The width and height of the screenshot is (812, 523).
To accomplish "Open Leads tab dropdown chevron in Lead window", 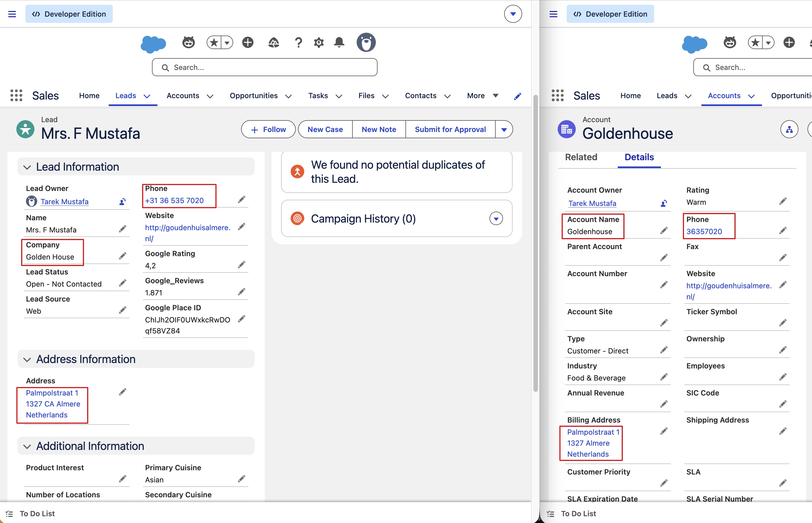I will pos(147,96).
